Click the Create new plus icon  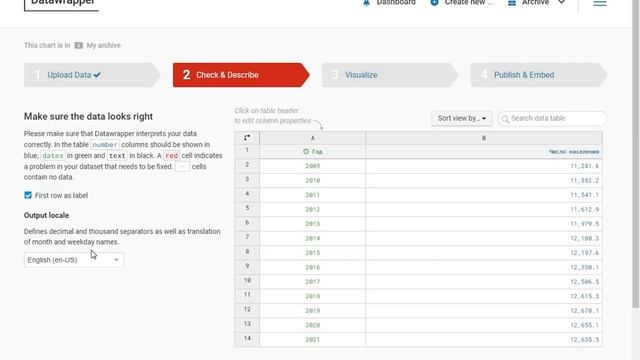435,3
